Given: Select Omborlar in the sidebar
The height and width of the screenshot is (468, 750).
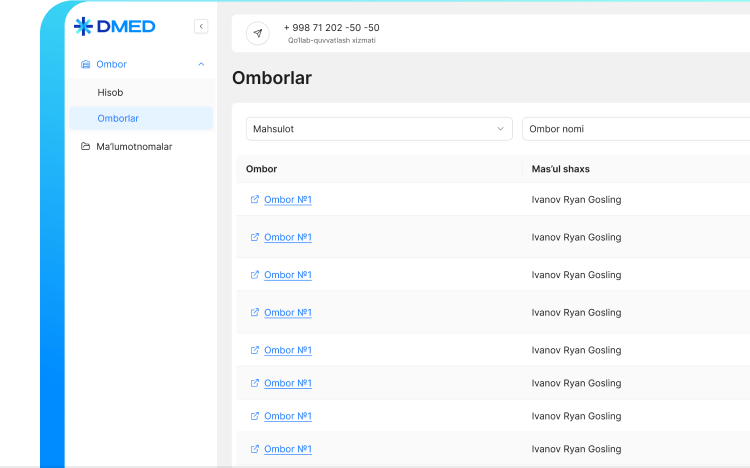Looking at the screenshot, I should 118,118.
